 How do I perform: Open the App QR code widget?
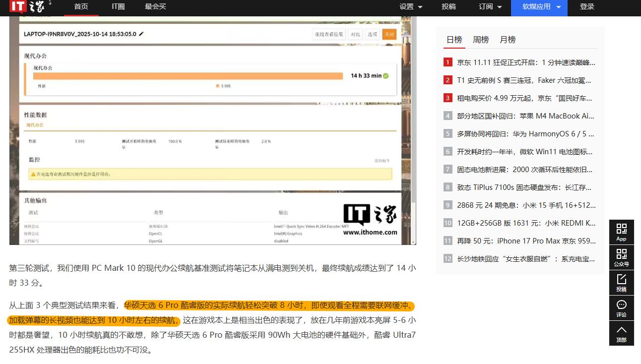(621, 232)
